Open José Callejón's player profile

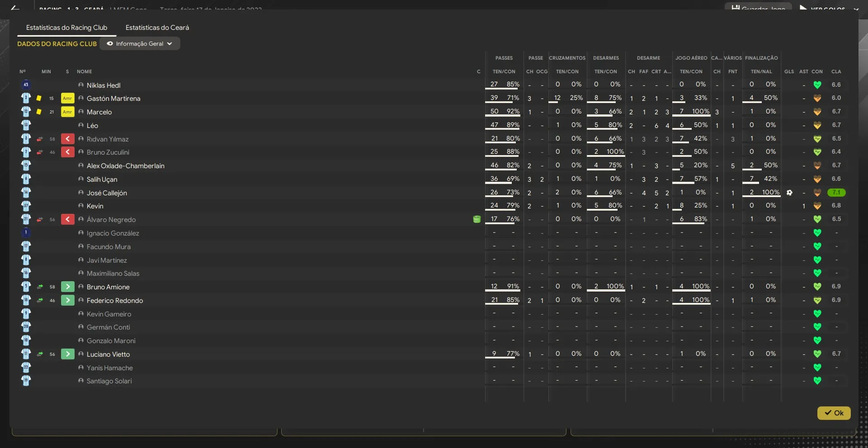[107, 193]
